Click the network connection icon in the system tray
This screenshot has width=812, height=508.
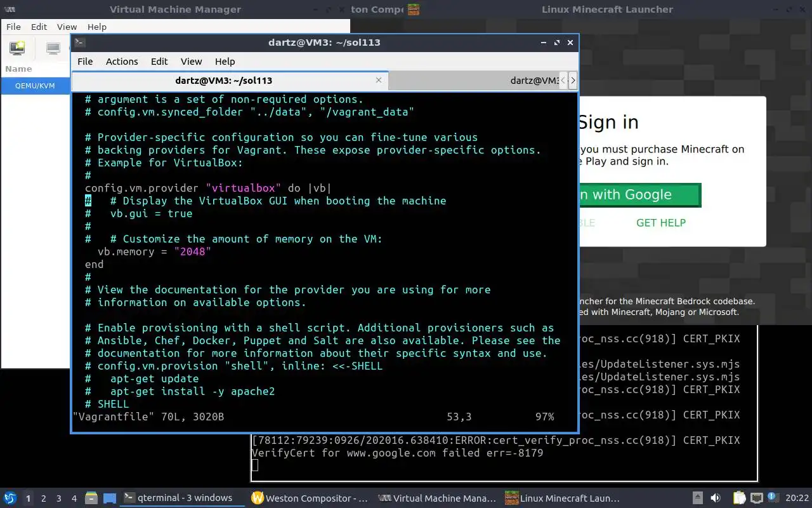(x=756, y=498)
